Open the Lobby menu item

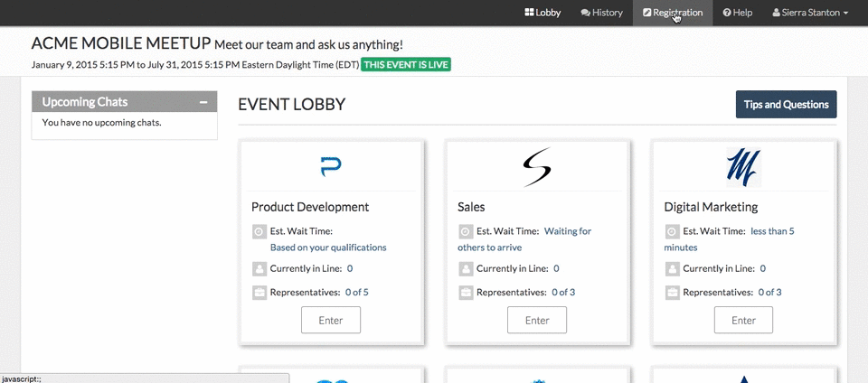click(542, 13)
